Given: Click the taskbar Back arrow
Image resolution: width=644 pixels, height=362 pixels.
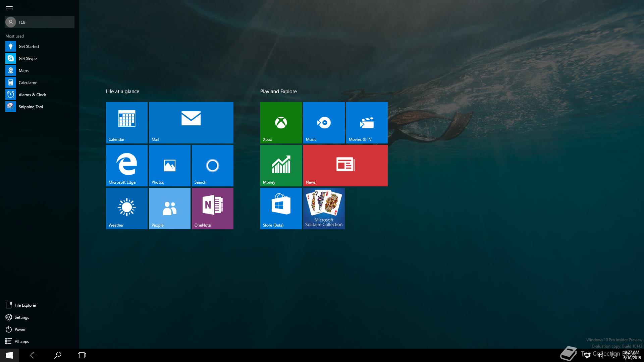Looking at the screenshot, I should tap(34, 355).
